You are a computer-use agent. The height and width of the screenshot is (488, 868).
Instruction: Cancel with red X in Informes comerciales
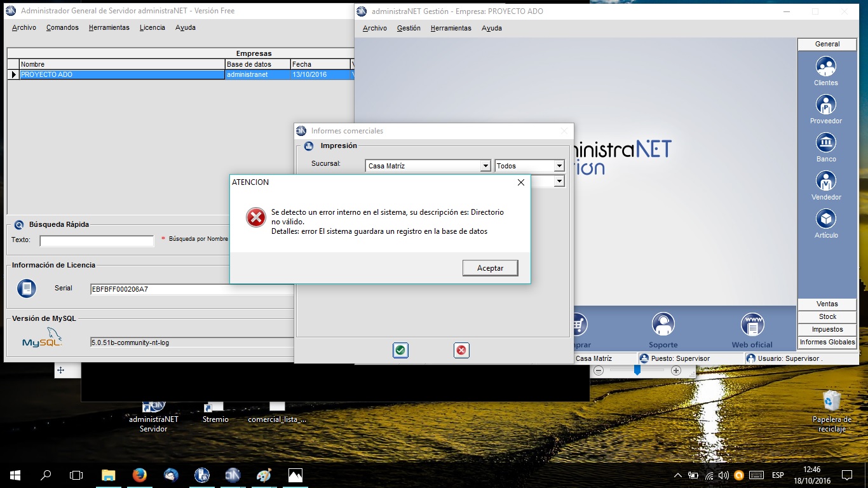point(461,350)
